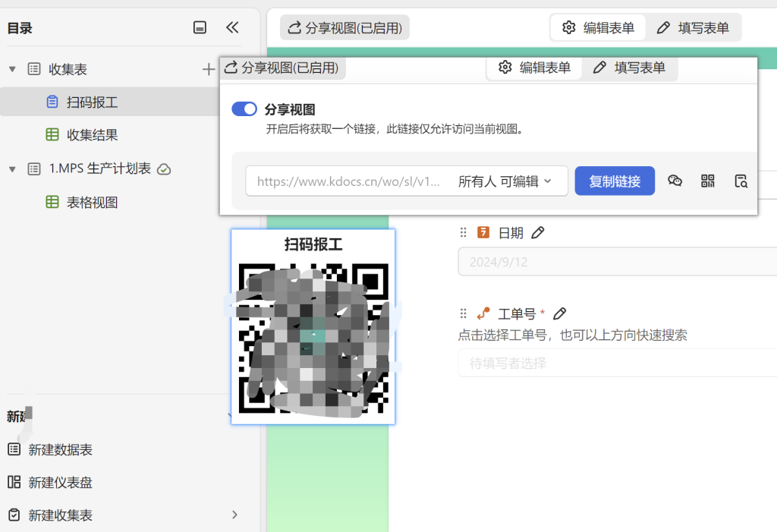This screenshot has height=532, width=777.
Task: Click the link-type icon for 工单号
Action: coord(483,313)
